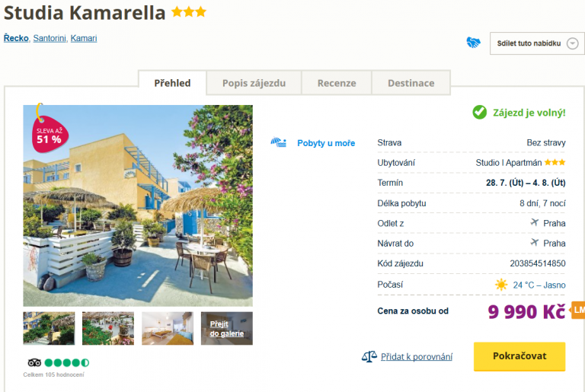Screen dimensions: 585x392
Task: Click the 24 °C – Jasno weather link
Action: [x=539, y=285]
